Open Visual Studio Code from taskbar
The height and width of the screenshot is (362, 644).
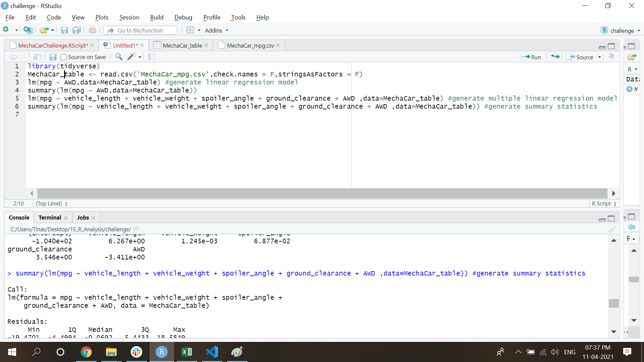pyautogui.click(x=212, y=352)
